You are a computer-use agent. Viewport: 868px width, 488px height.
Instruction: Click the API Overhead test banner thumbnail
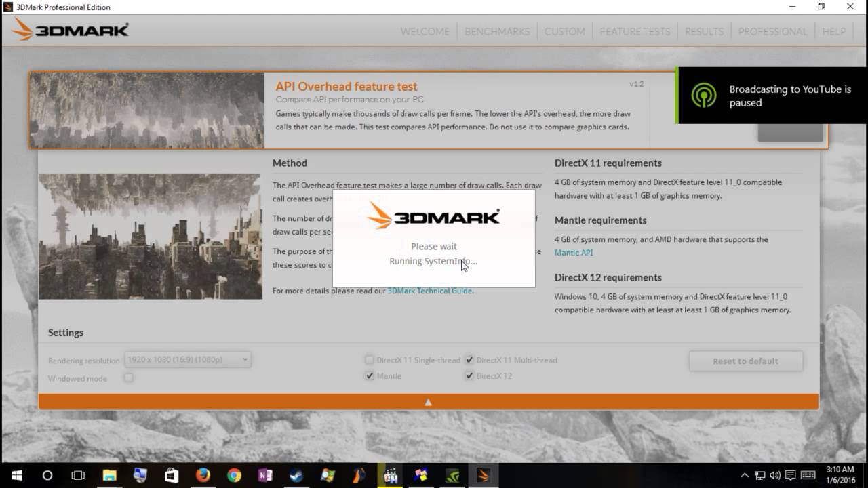click(147, 110)
